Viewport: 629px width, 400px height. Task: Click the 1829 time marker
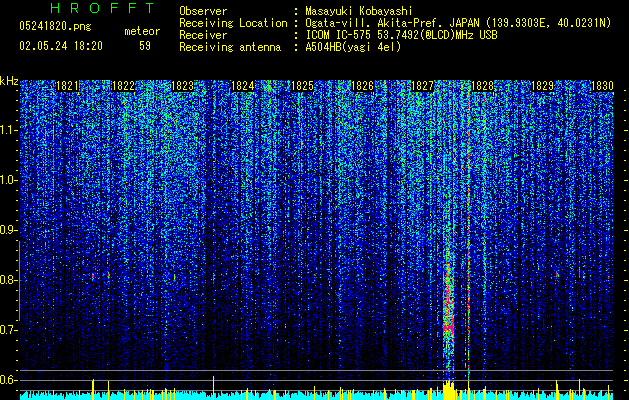tap(542, 86)
